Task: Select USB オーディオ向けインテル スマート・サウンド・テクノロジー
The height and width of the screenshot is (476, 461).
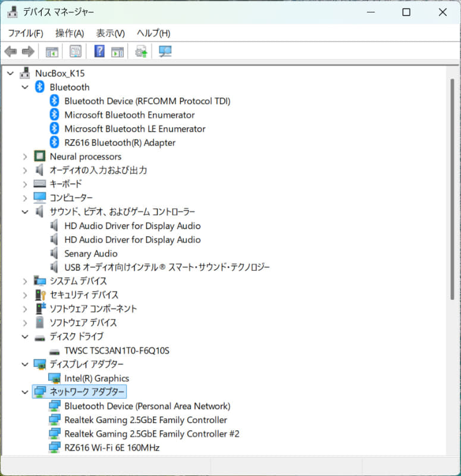Action: click(x=167, y=267)
